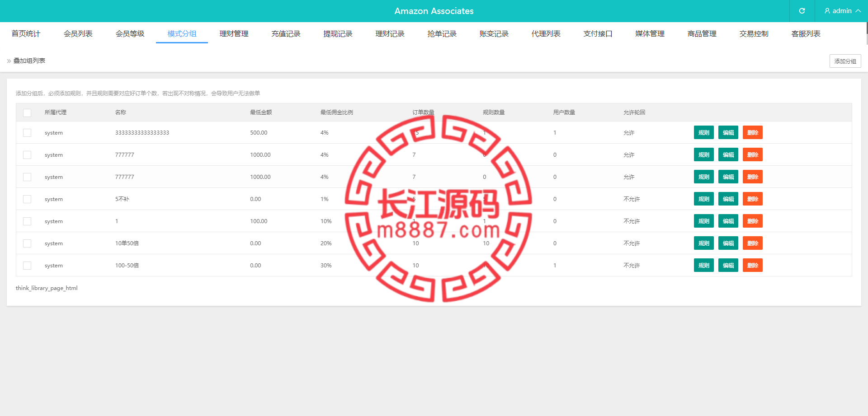Open 规则 for the 100-50倍 row

[704, 266]
